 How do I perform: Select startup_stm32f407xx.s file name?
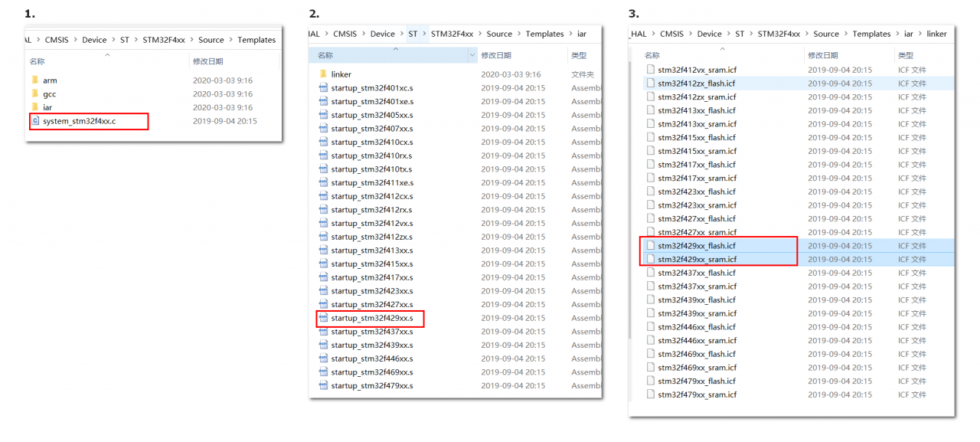(x=372, y=129)
